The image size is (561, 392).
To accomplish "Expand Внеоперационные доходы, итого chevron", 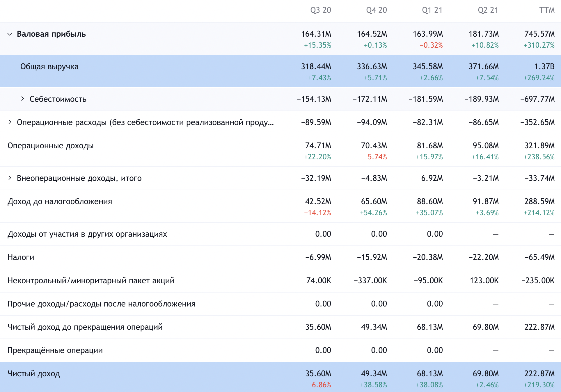I will click(10, 178).
